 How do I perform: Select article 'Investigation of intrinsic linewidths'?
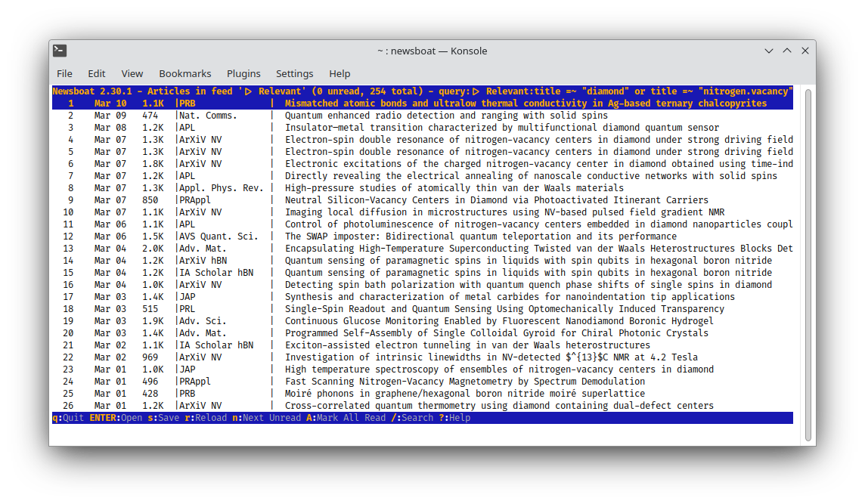point(423,358)
